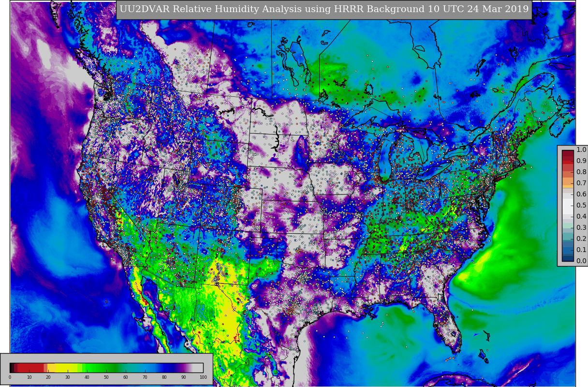Select the 0.3 label on vertical colorbar
This screenshot has width=588, height=387.
click(581, 228)
